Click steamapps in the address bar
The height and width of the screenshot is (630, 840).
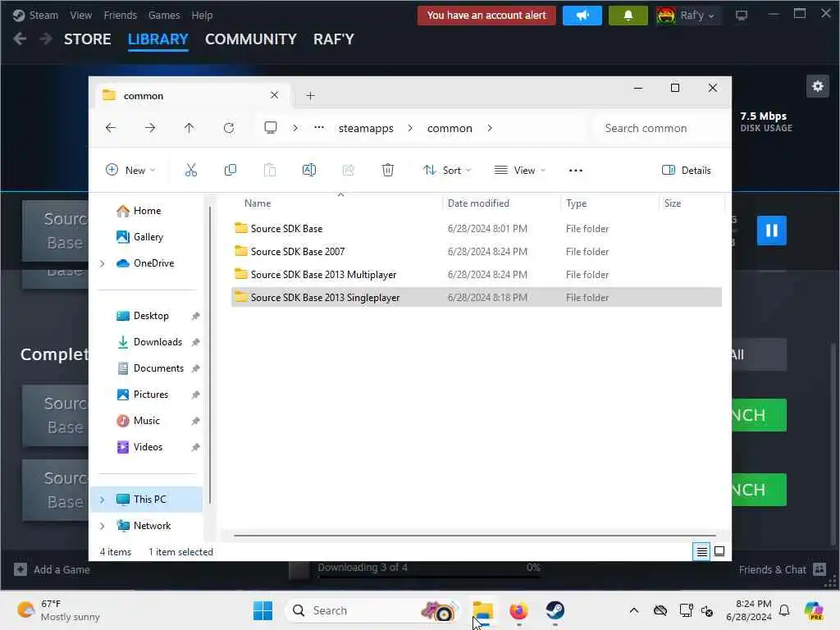pos(366,128)
